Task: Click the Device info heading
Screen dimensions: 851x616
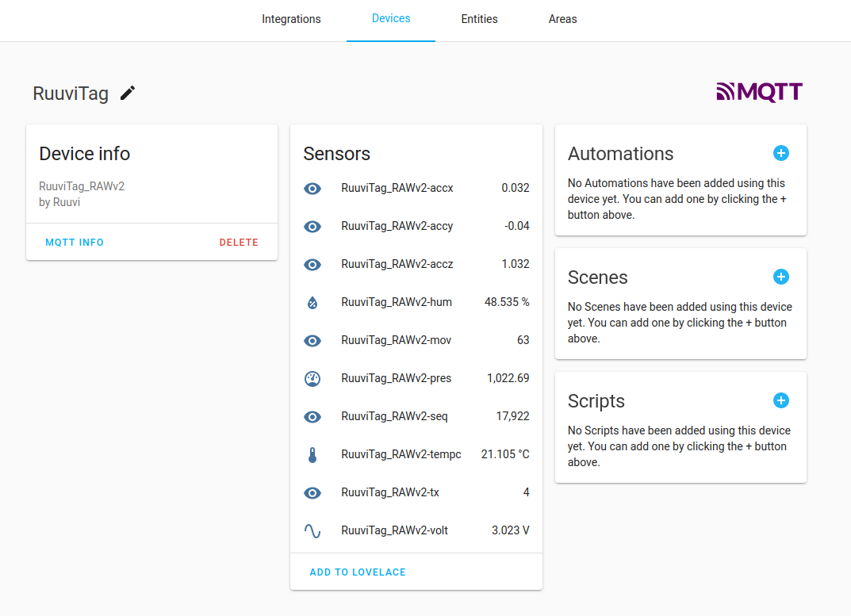Action: (85, 154)
